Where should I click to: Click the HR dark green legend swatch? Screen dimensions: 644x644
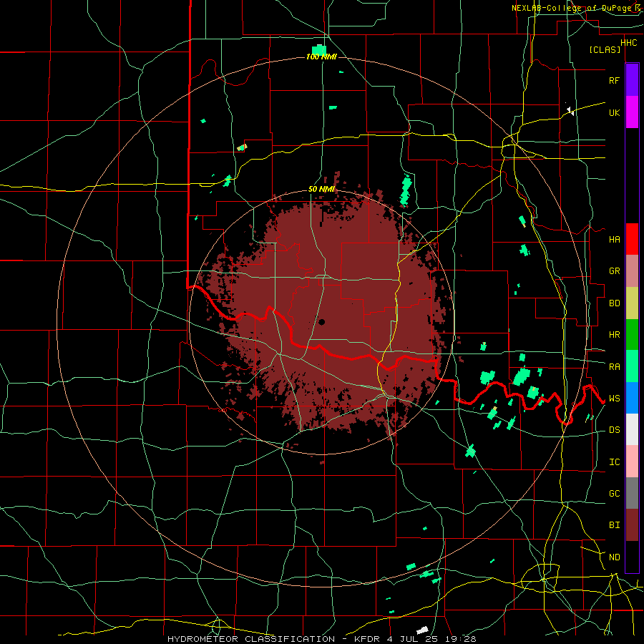click(x=632, y=335)
